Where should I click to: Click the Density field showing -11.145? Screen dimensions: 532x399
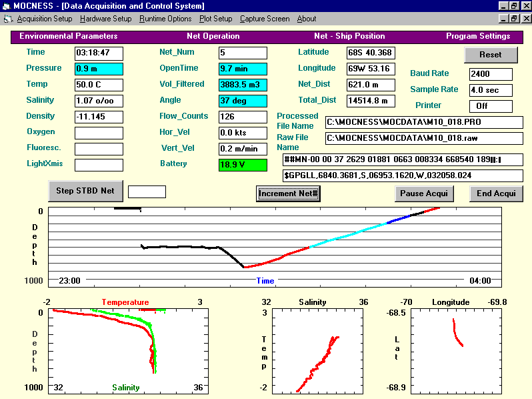coord(99,117)
